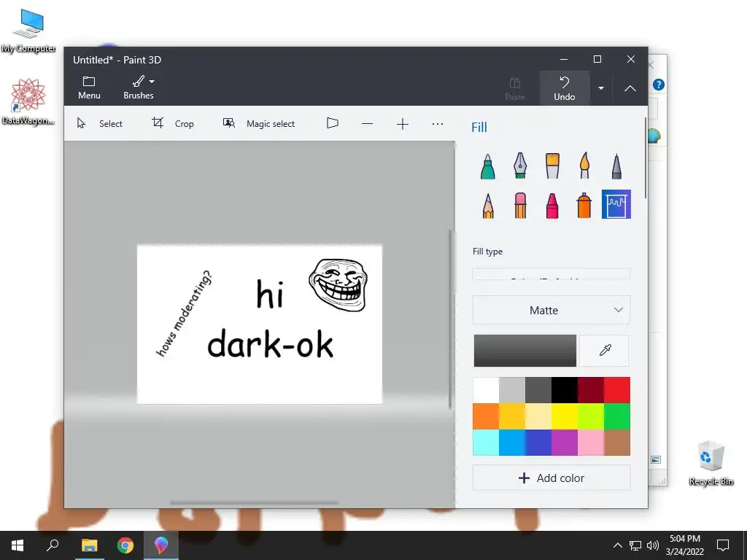Choose the purple color swatch
747x560 pixels.
565,443
